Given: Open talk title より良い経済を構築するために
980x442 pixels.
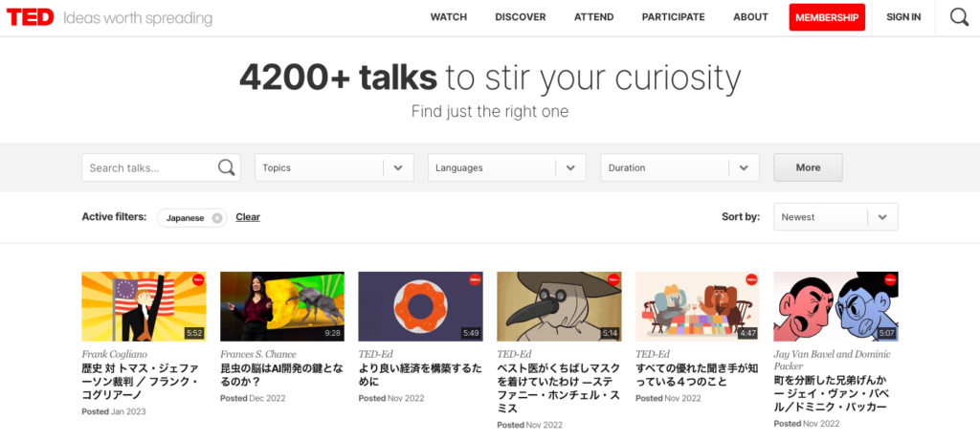Looking at the screenshot, I should tap(420, 375).
